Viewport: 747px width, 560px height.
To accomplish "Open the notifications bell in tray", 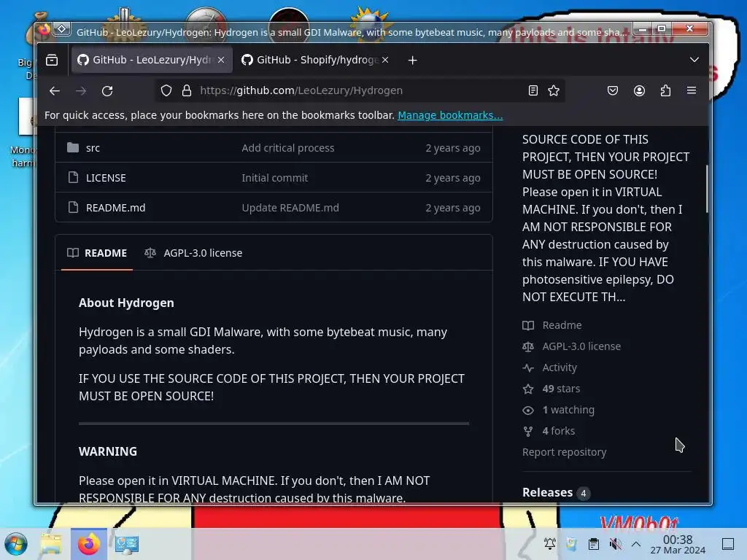I will [550, 544].
